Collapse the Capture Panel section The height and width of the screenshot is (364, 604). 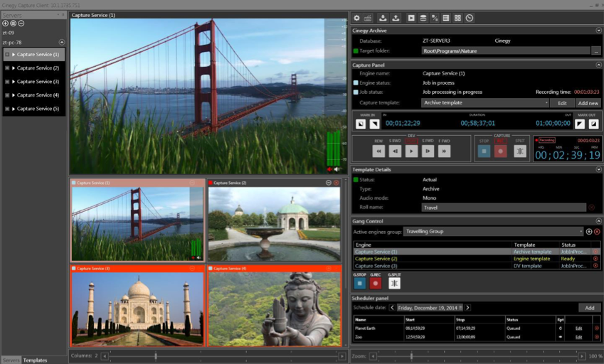(x=598, y=65)
